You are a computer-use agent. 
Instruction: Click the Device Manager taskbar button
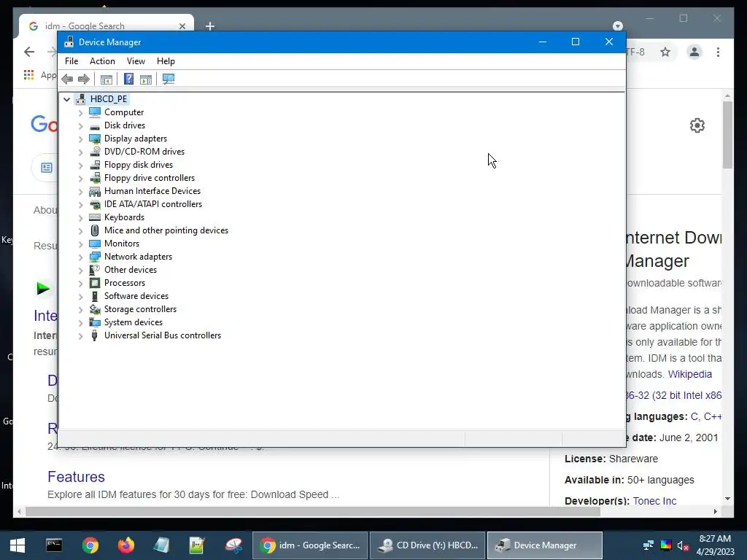[x=544, y=545]
